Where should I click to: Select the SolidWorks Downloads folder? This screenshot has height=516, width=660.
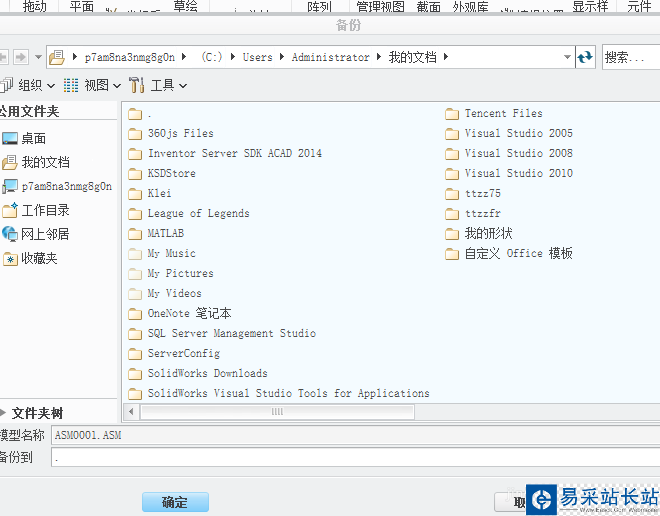click(198, 373)
